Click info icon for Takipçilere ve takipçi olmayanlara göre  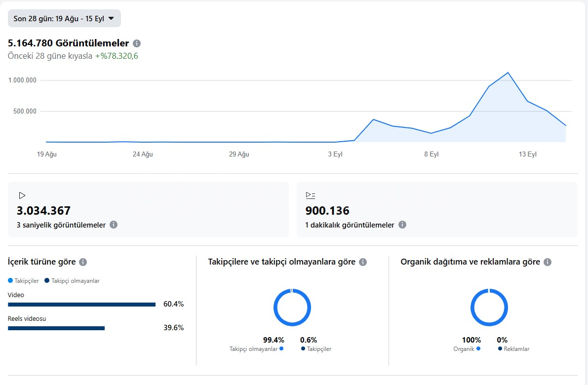(363, 262)
